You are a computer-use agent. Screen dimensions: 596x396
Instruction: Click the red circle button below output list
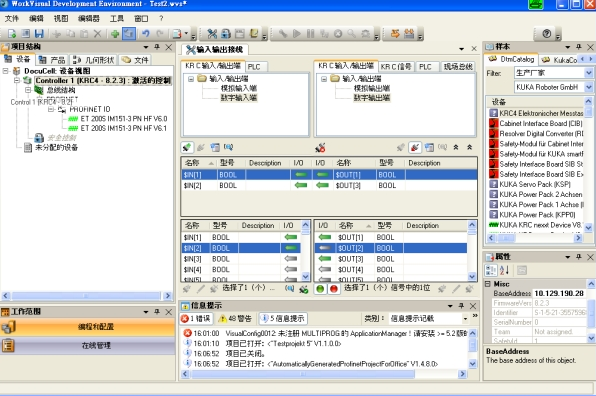click(x=334, y=289)
